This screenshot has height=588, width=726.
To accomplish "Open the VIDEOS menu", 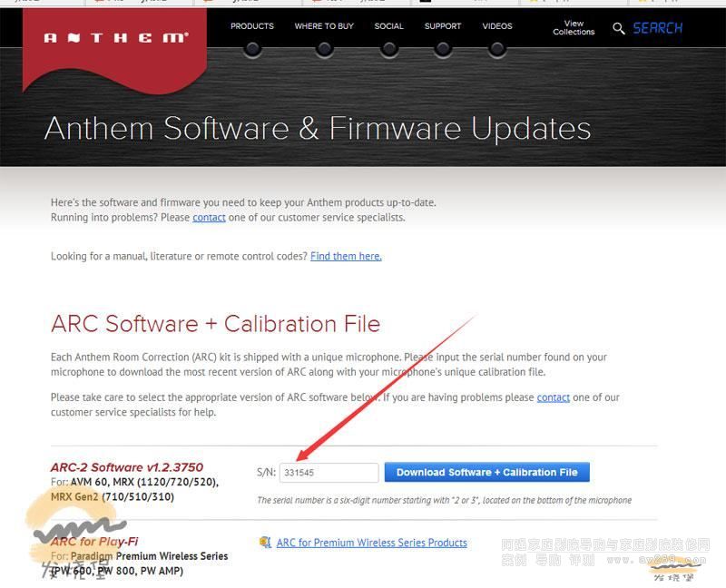I will point(497,26).
